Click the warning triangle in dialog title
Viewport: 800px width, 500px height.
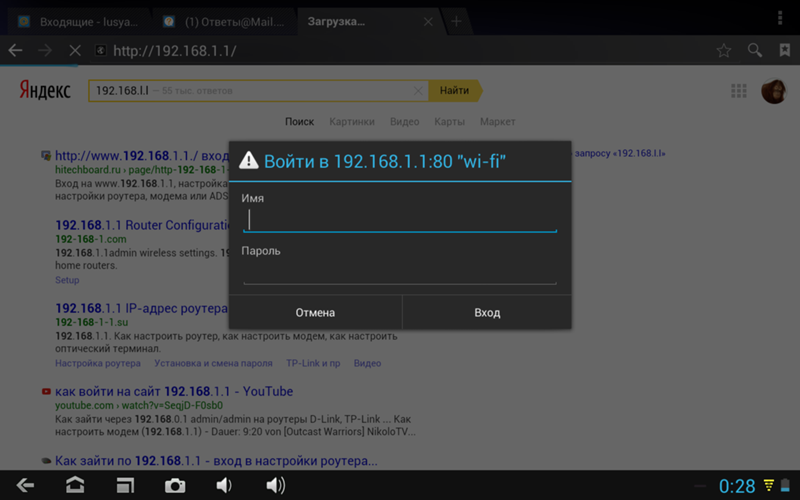click(x=248, y=160)
